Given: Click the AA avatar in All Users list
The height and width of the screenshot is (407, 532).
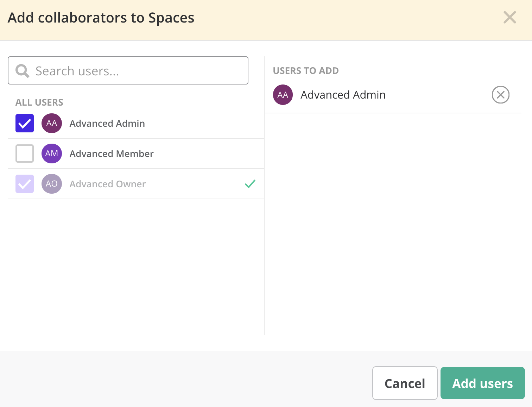Looking at the screenshot, I should (x=52, y=123).
